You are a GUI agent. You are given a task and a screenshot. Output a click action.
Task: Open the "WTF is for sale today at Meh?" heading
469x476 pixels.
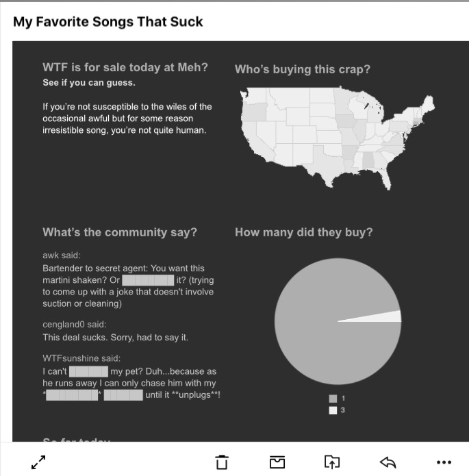click(125, 68)
